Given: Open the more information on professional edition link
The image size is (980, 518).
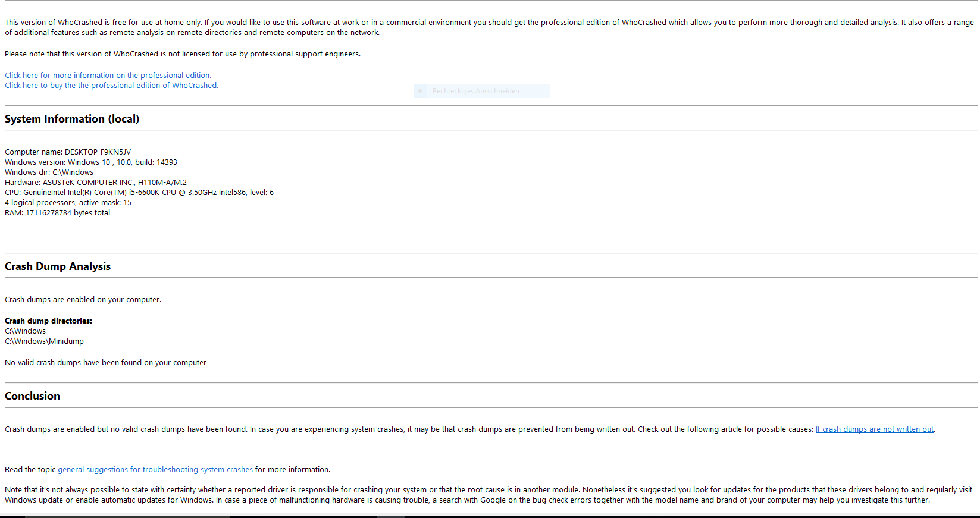Looking at the screenshot, I should [x=108, y=76].
